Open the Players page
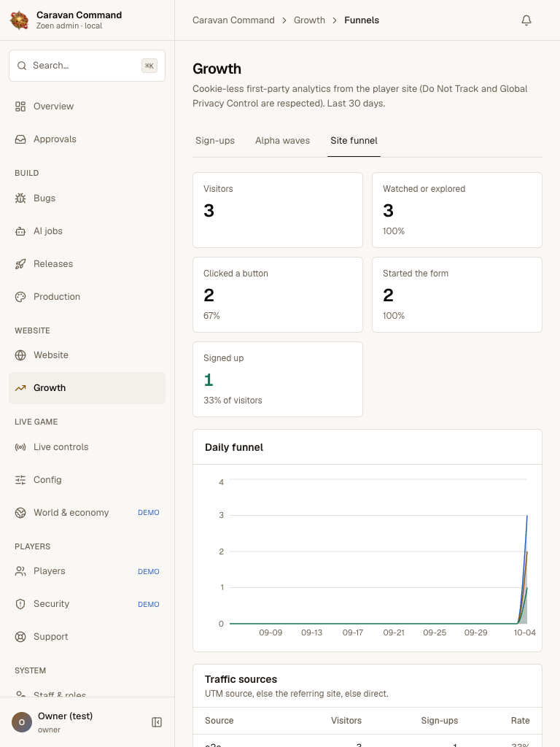This screenshot has width=560, height=747. click(87, 571)
